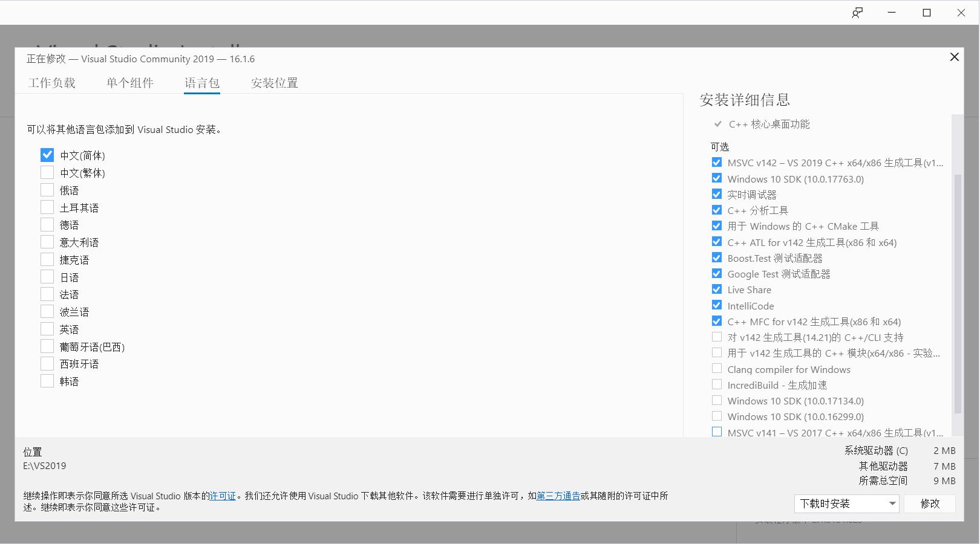980x544 pixels.
Task: Tick the 土耳其语 checkbox
Action: 47,207
